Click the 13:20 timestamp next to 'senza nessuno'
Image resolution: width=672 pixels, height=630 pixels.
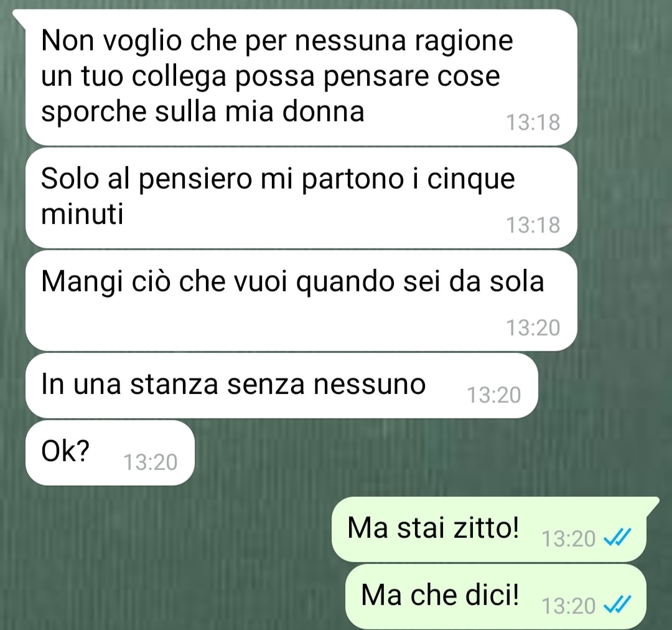493,395
